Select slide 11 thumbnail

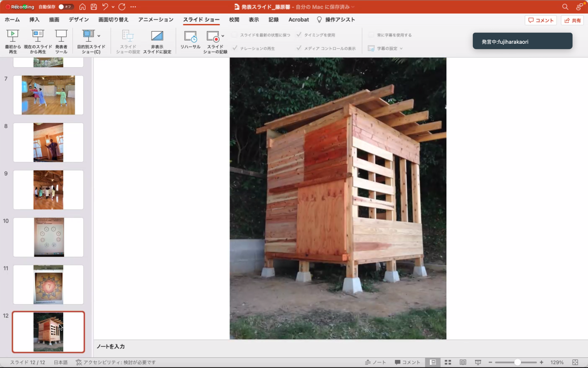(x=48, y=285)
